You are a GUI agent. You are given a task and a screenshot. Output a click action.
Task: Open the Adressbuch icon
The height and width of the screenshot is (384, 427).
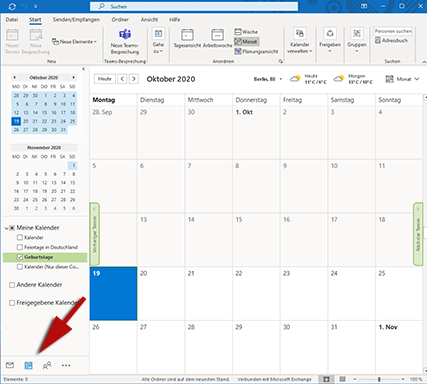point(378,40)
